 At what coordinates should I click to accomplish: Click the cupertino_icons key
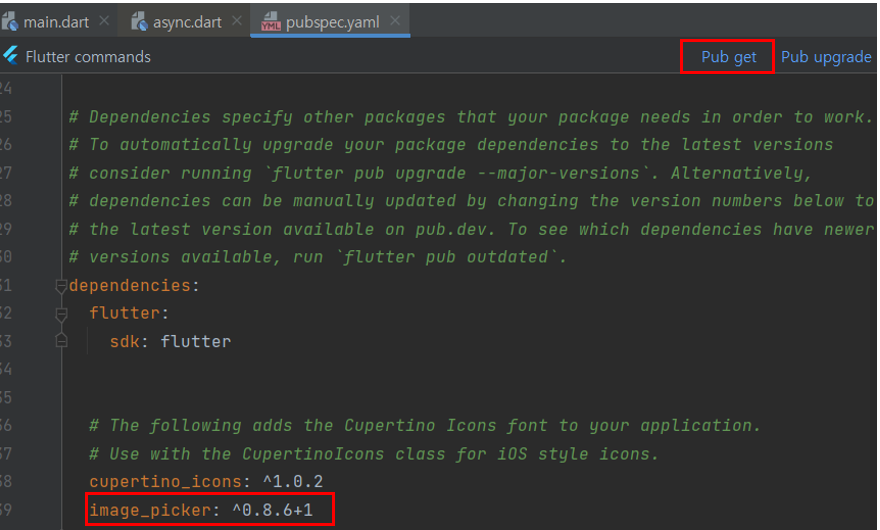165,482
